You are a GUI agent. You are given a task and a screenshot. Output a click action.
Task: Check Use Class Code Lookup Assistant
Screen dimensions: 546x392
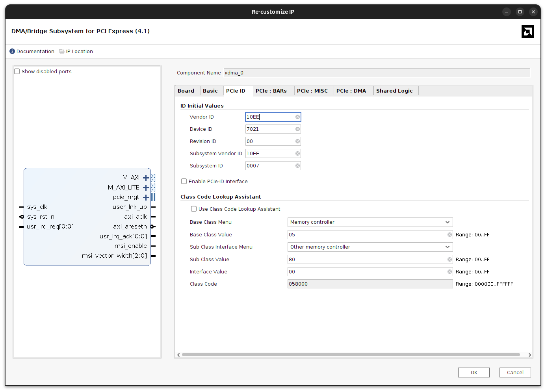click(x=194, y=209)
